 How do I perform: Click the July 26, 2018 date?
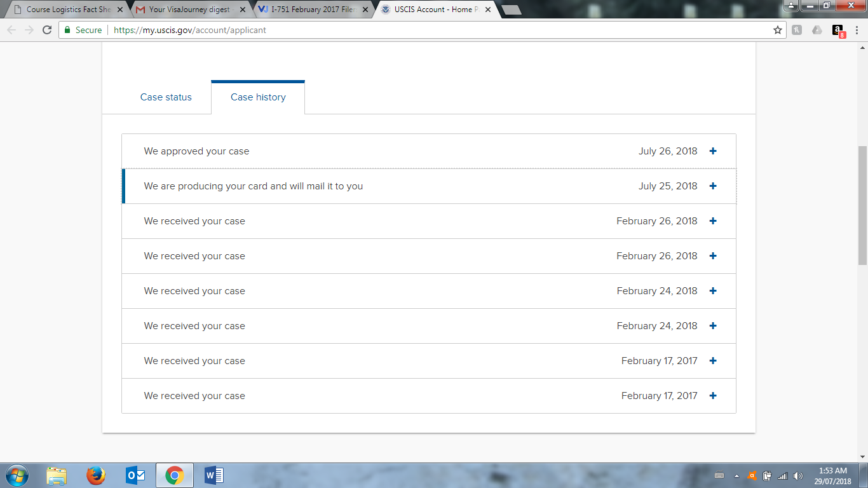[668, 151]
